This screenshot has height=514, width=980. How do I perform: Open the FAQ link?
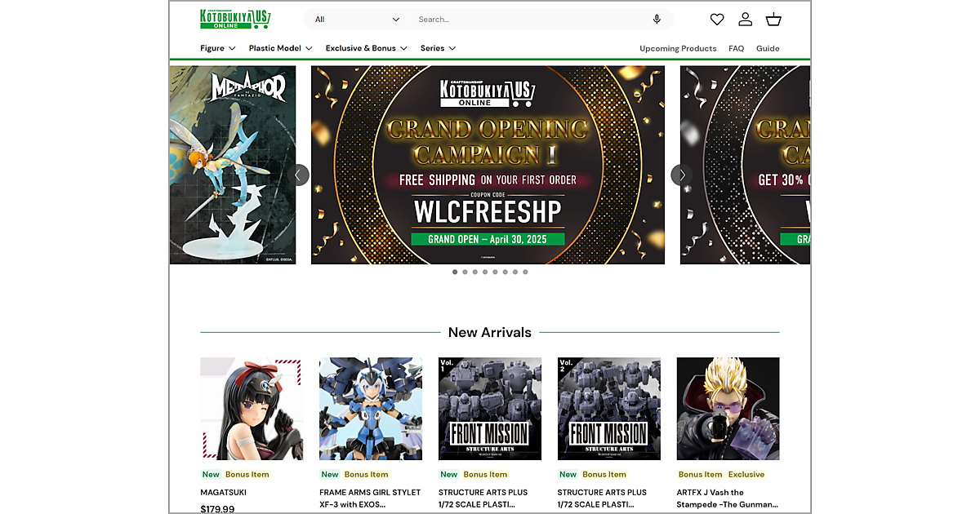coord(737,49)
